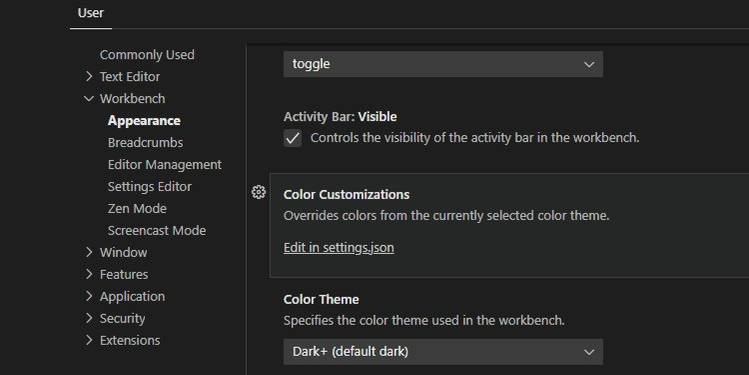Expand the Features section chevron
Screen dimensions: 749x375
tap(89, 274)
